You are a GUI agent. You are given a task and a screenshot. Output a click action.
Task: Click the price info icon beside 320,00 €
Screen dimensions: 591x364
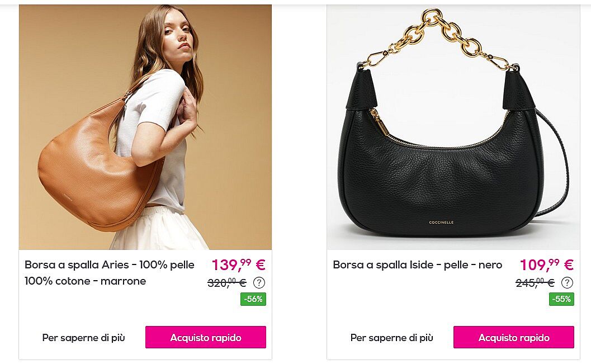point(259,282)
